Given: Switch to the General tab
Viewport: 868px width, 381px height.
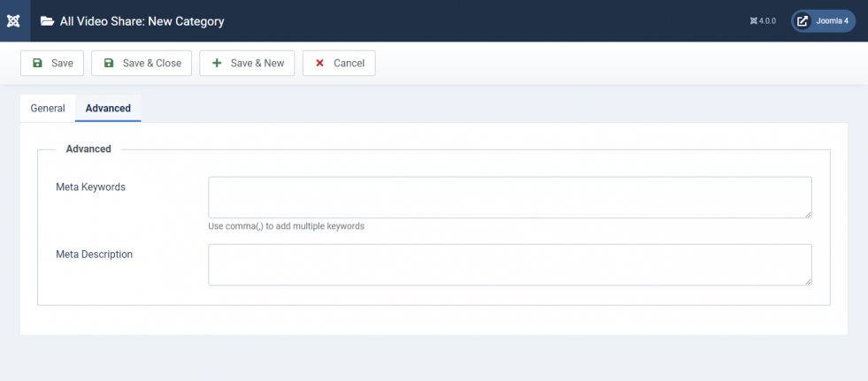Looking at the screenshot, I should 48,109.
